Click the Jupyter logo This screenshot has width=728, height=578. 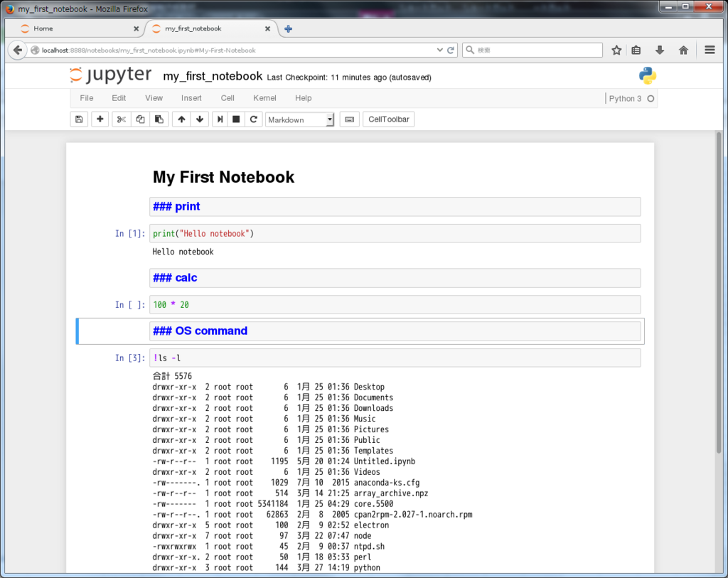[110, 75]
